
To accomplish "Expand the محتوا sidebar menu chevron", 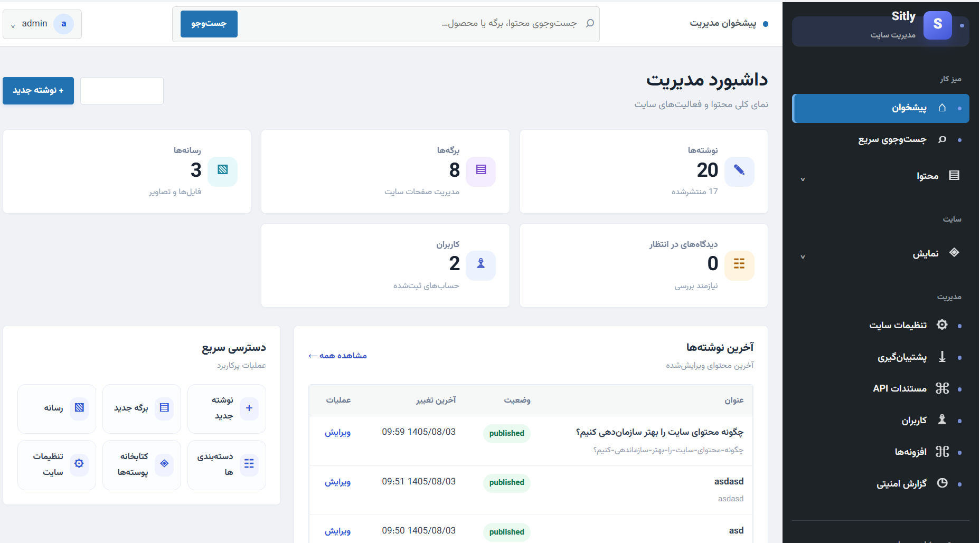I will click(803, 179).
